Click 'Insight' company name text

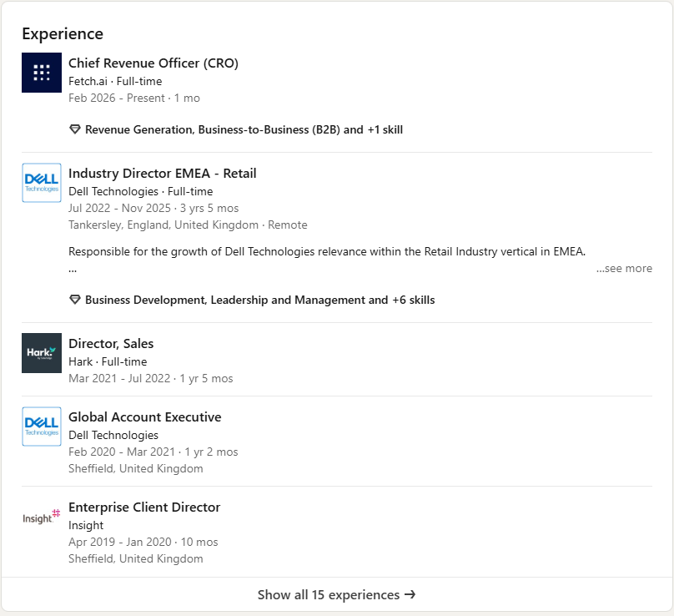[x=86, y=526]
